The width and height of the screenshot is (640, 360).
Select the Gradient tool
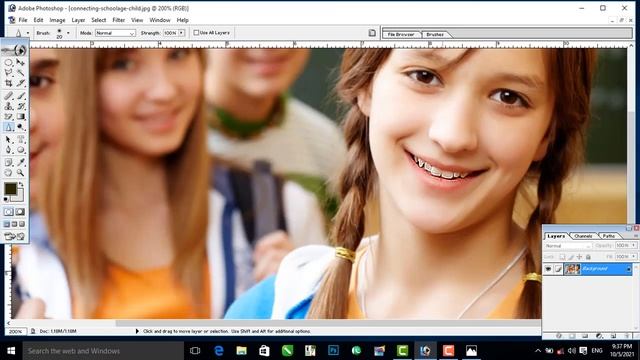pyautogui.click(x=20, y=117)
